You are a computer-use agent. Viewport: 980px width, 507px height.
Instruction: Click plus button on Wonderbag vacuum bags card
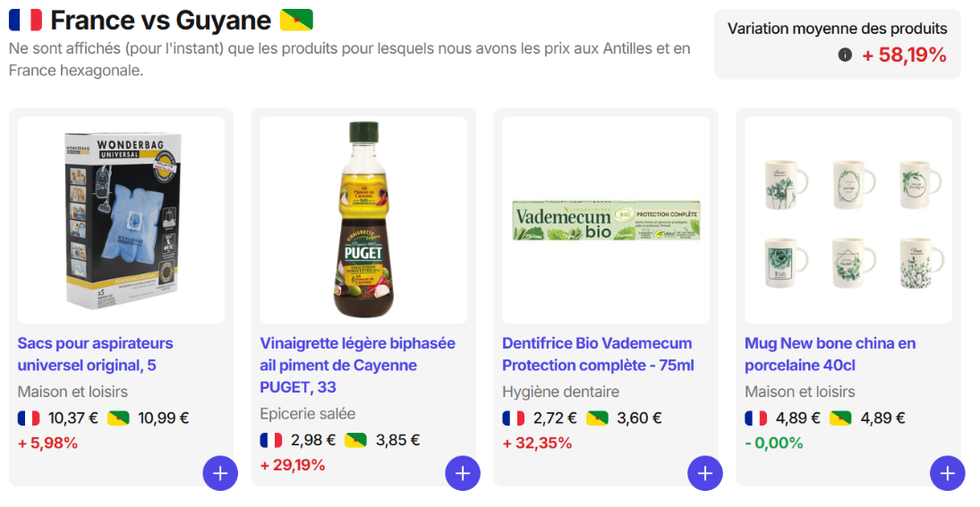pyautogui.click(x=220, y=473)
